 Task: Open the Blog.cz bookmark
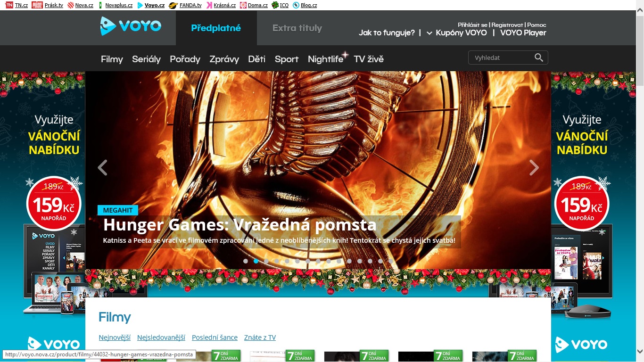[305, 5]
